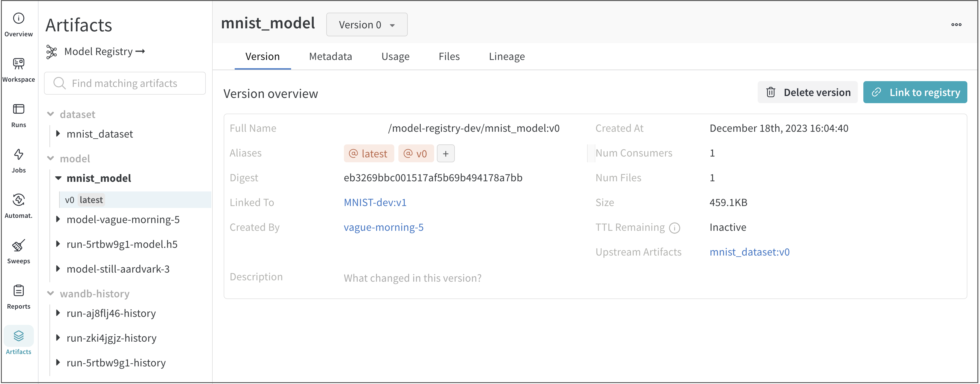This screenshot has width=980, height=384.
Task: Open the Version 0 dropdown
Action: pos(367,25)
